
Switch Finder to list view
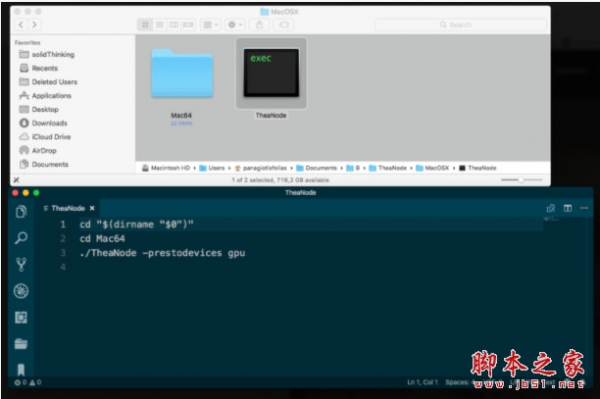pyautogui.click(x=159, y=25)
